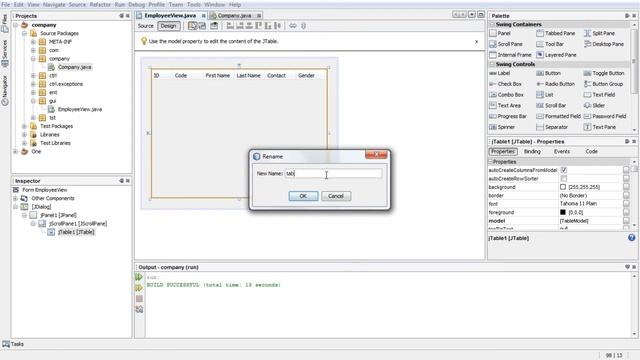Screen dimensions: 640x360
Task: Open the Refactor menu
Action: 100,4
